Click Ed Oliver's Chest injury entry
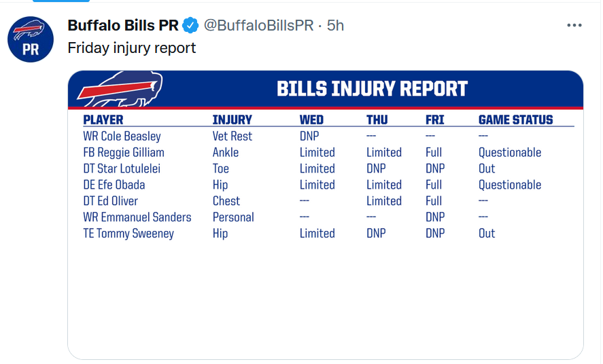The image size is (603, 364). point(226,201)
